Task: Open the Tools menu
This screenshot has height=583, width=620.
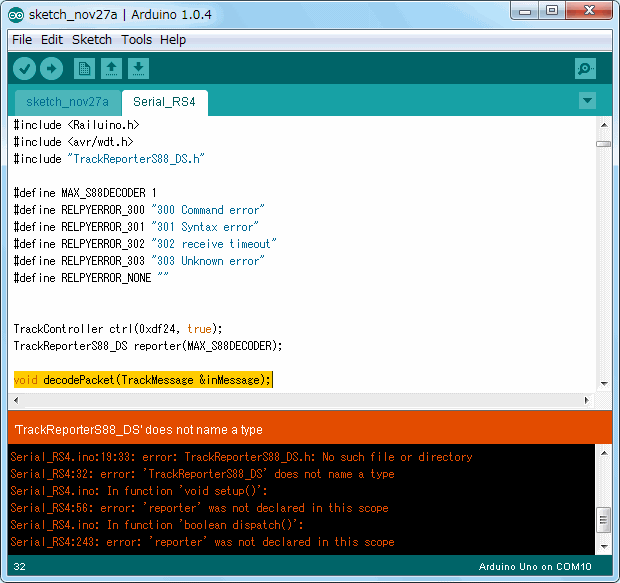Action: coord(136,40)
